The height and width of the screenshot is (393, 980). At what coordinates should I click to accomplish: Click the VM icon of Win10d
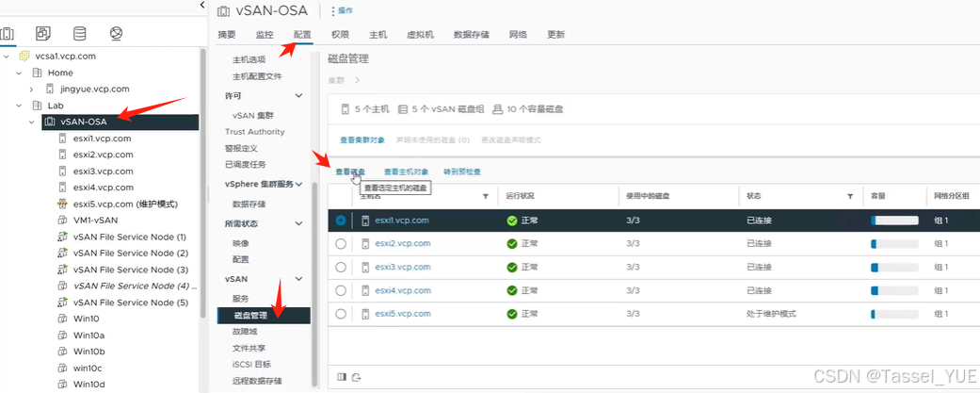pyautogui.click(x=62, y=384)
